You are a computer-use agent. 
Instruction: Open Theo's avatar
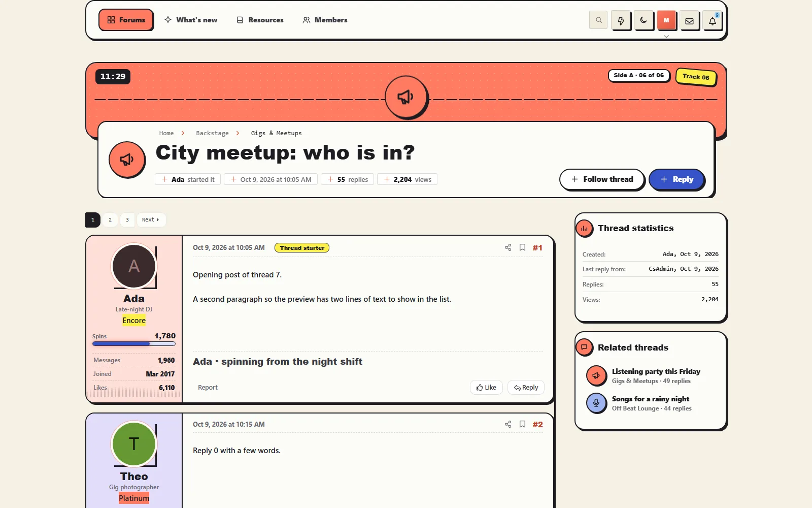pyautogui.click(x=134, y=444)
